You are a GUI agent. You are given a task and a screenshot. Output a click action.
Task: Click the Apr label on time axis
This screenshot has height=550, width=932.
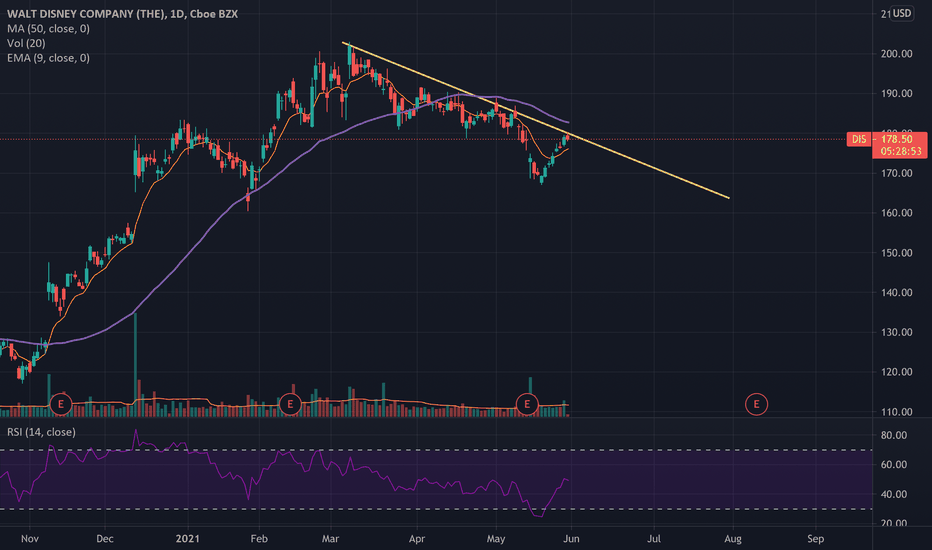pos(417,539)
